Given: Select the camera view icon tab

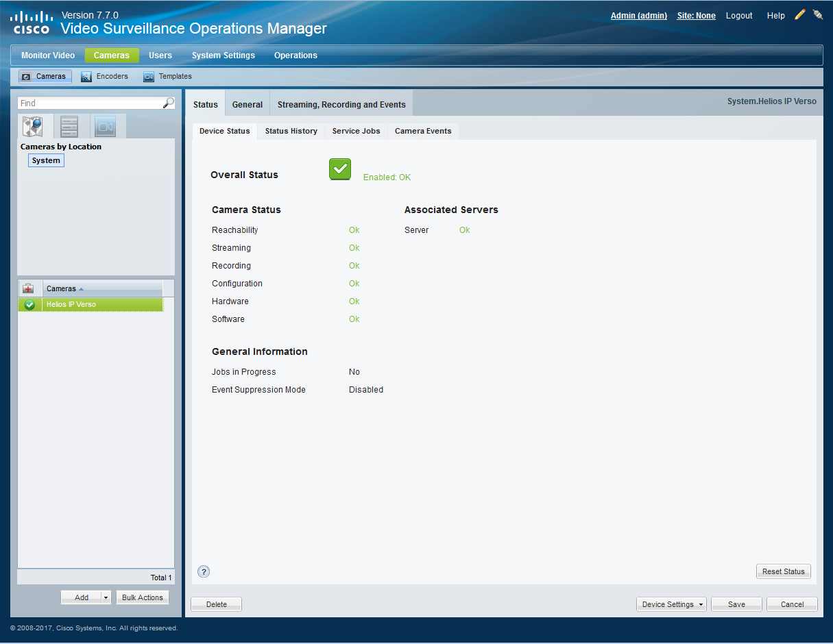Looking at the screenshot, I should [105, 126].
